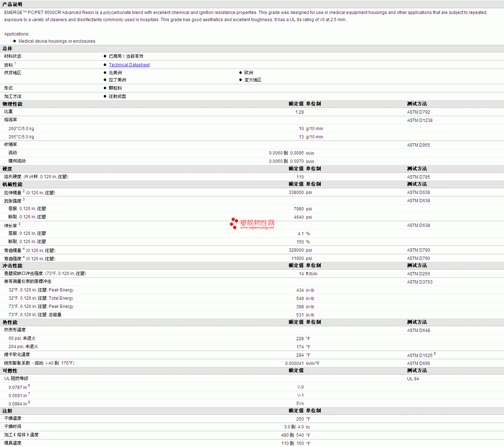Select the ASTM D1525 test method
This screenshot has width=504, height=447.
coord(420,356)
